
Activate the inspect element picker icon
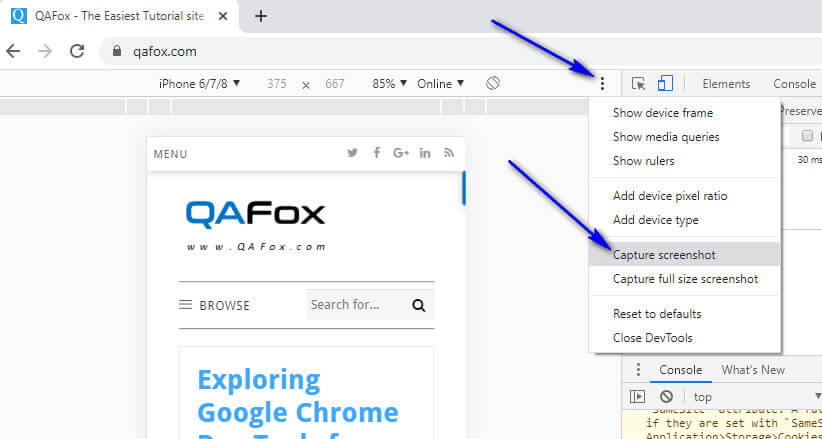(638, 83)
